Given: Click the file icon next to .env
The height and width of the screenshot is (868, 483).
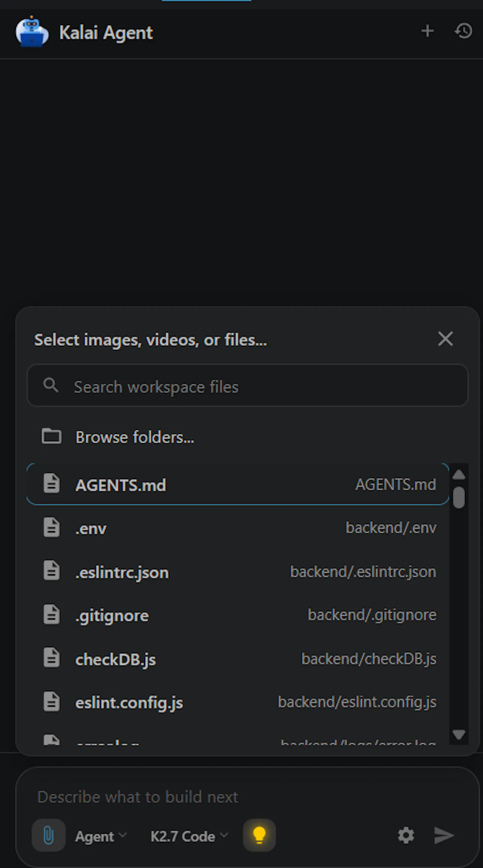Looking at the screenshot, I should tap(52, 527).
